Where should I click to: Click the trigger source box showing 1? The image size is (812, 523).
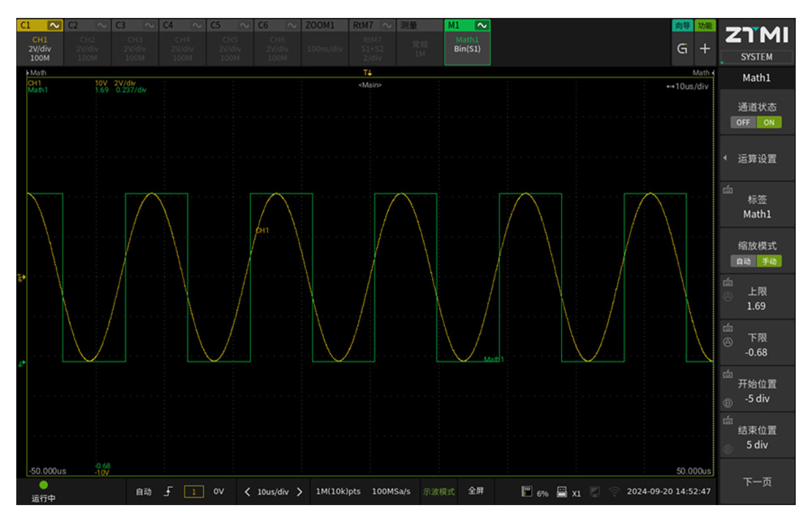coord(194,491)
